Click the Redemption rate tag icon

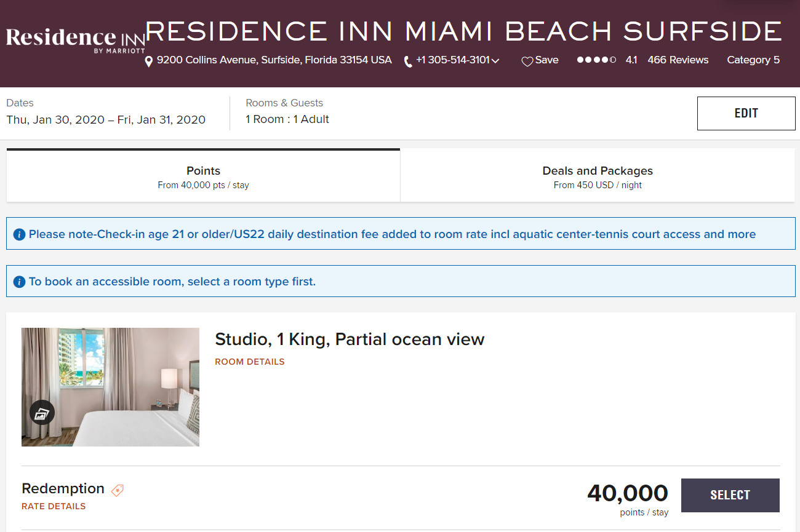[118, 490]
